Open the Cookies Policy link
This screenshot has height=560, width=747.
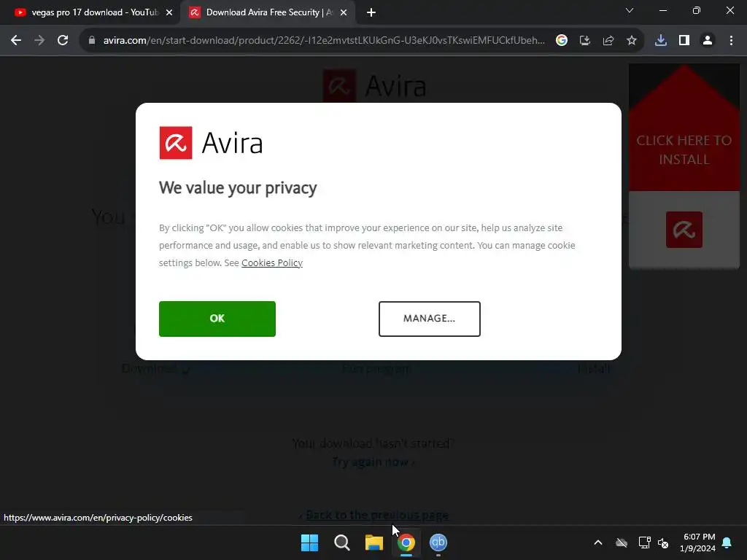click(x=272, y=262)
